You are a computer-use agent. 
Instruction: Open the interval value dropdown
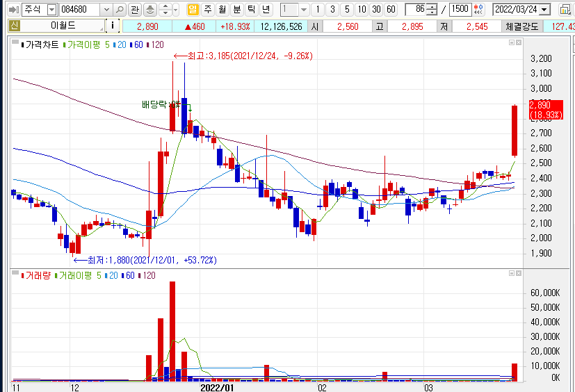(x=304, y=10)
